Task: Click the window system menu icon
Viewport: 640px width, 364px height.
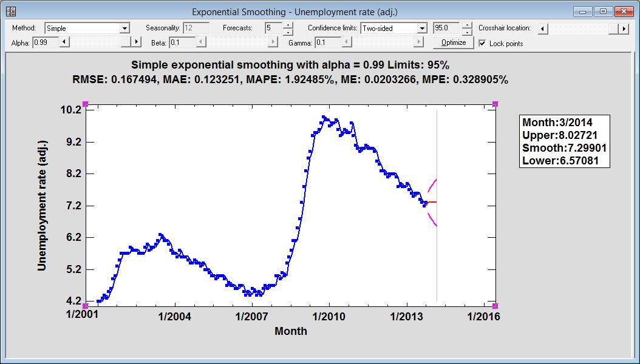Action: (11, 12)
